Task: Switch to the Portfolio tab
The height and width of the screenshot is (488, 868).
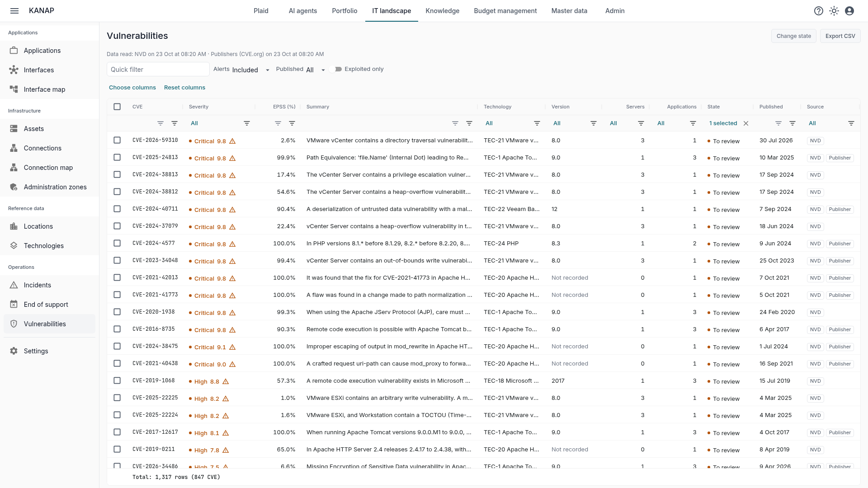Action: click(344, 11)
